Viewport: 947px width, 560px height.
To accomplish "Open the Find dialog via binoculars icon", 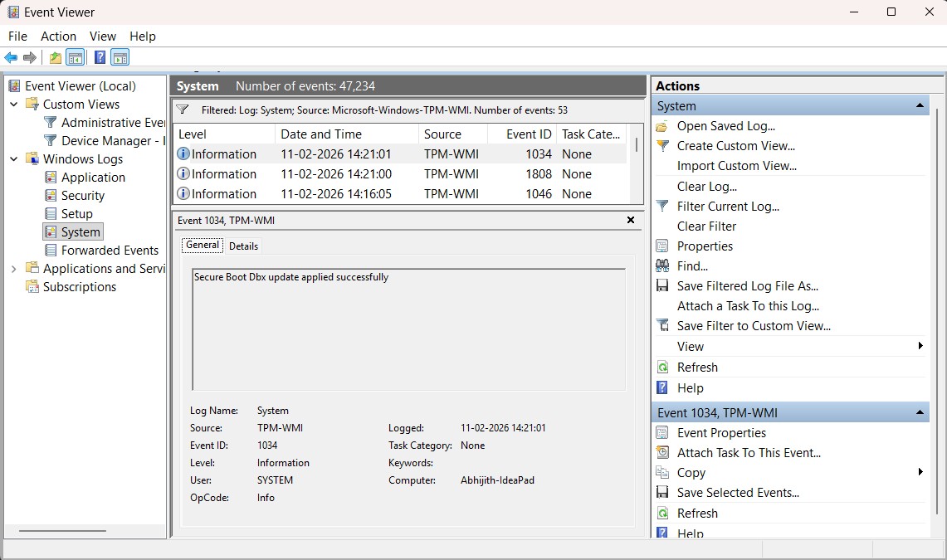I will click(661, 265).
